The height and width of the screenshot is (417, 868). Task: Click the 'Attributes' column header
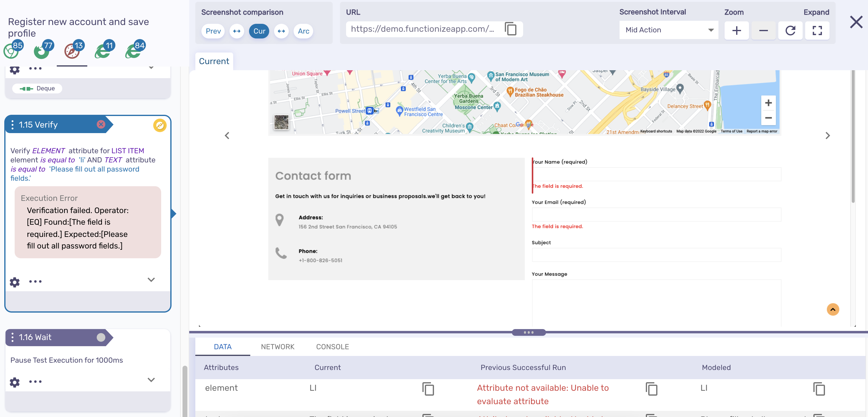pyautogui.click(x=221, y=368)
